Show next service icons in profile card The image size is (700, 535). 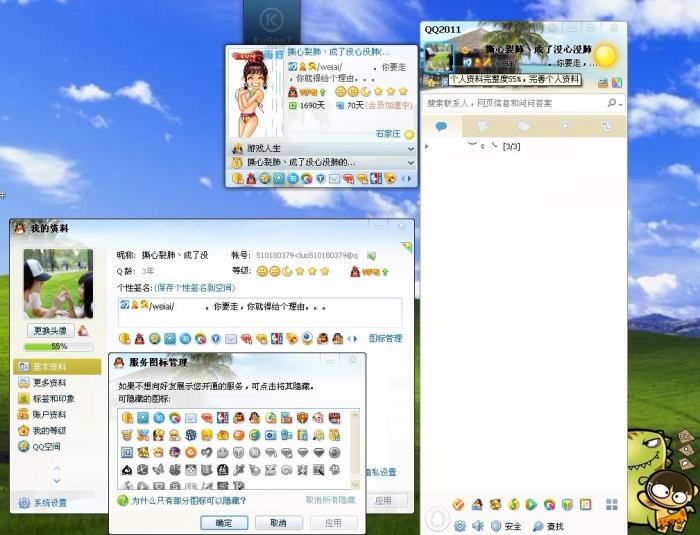(x=410, y=179)
